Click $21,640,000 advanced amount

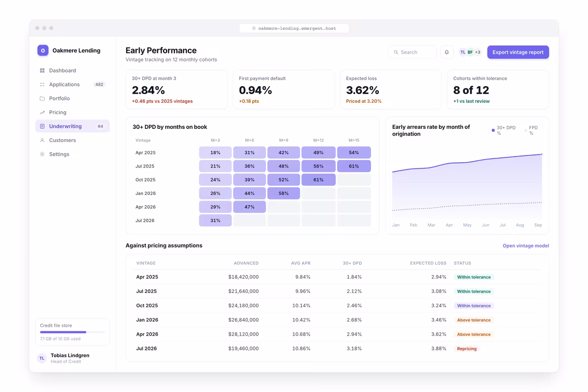click(244, 291)
